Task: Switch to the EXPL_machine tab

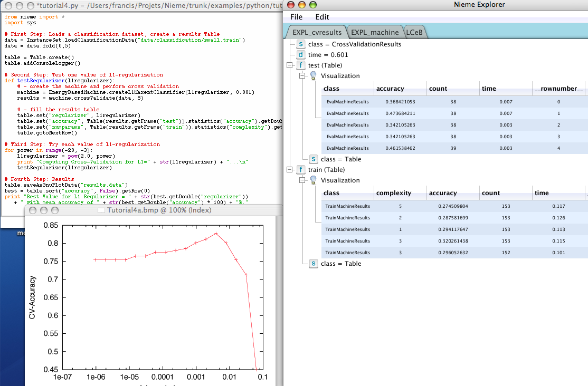Action: click(375, 33)
